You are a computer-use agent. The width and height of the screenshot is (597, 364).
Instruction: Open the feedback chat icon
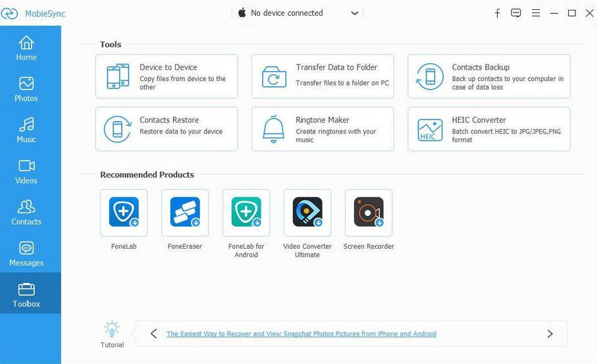coord(516,13)
